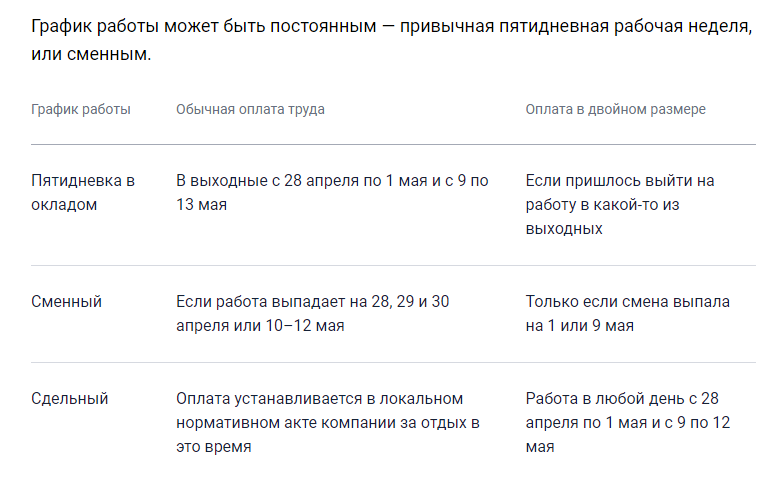Click the text "на 1 или 9 мая"
Viewport: 780px width, 477px height.
[579, 326]
